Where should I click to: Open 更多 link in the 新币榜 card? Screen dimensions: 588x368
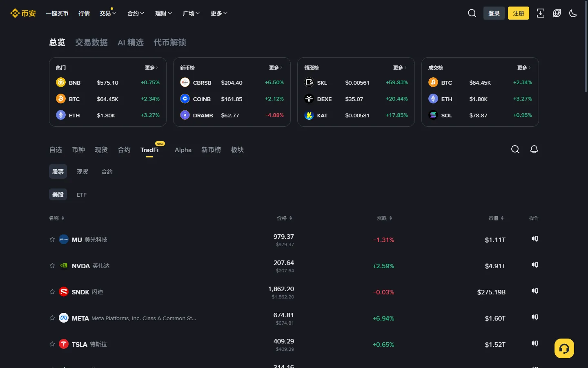(276, 67)
